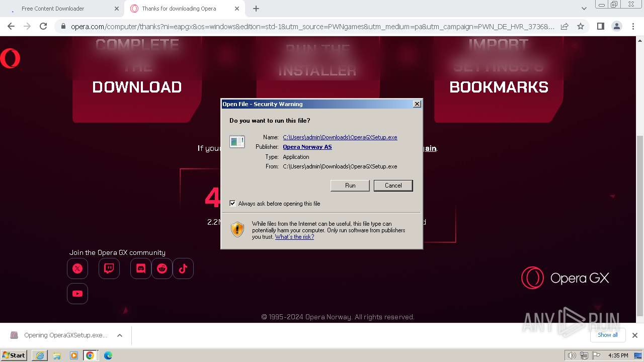The height and width of the screenshot is (362, 644).
Task: Open Internet Explorer from the taskbar
Action: click(40, 355)
